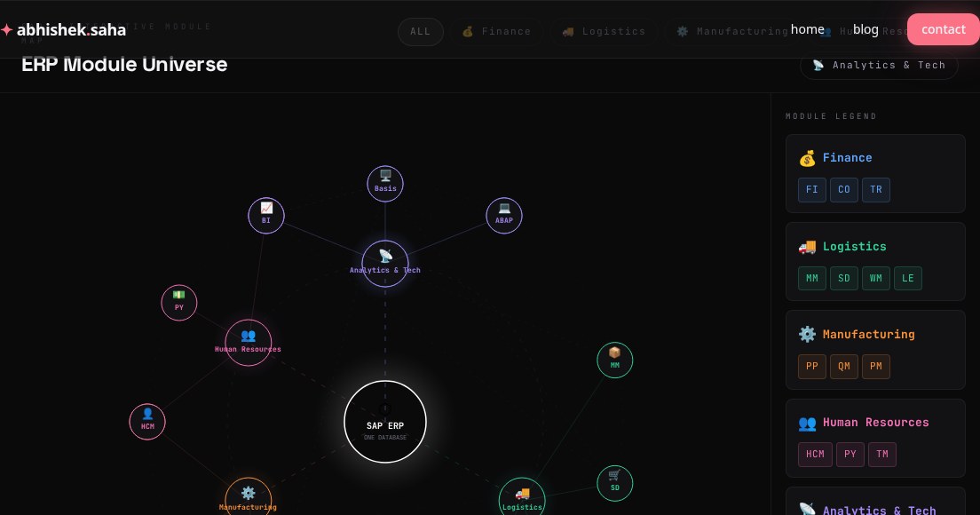Click the Logistics legend heading
Image resolution: width=980 pixels, height=515 pixels.
(854, 246)
